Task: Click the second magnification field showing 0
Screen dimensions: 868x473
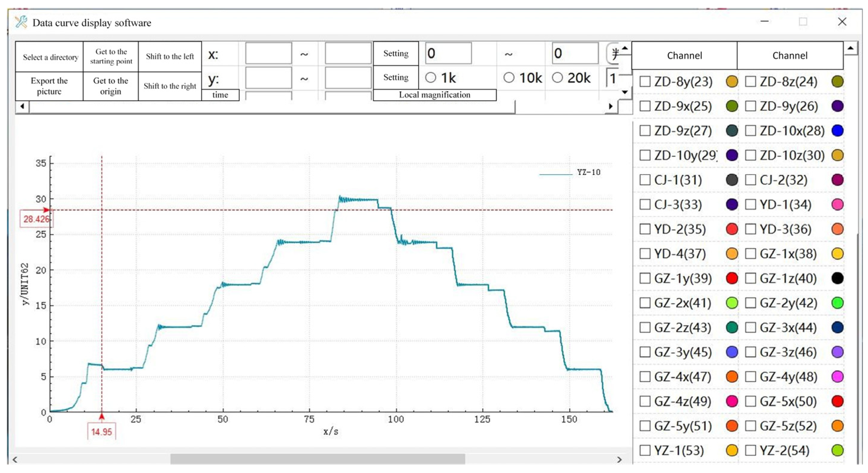Action: 575,53
